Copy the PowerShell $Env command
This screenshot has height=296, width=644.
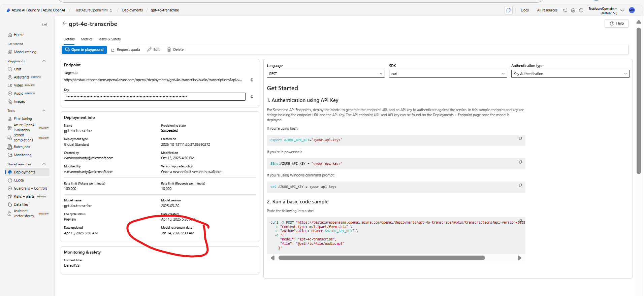[520, 162]
